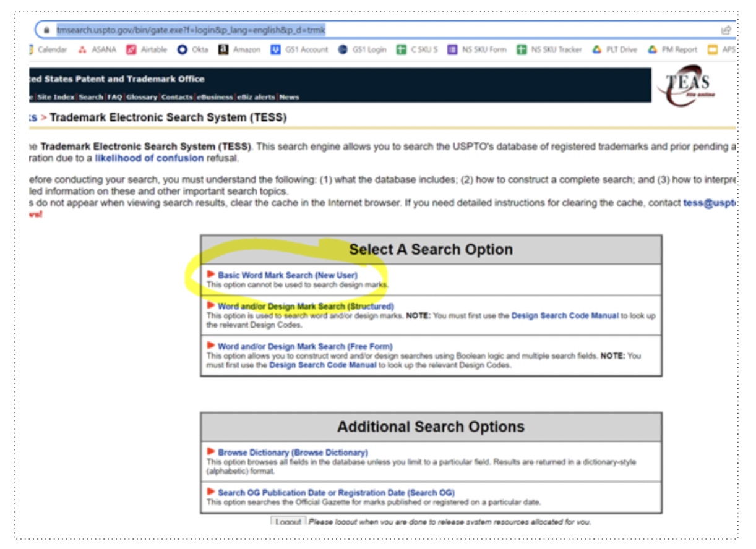Select the browser address bar URL
This screenshot has width=756, height=549.
pos(191,30)
